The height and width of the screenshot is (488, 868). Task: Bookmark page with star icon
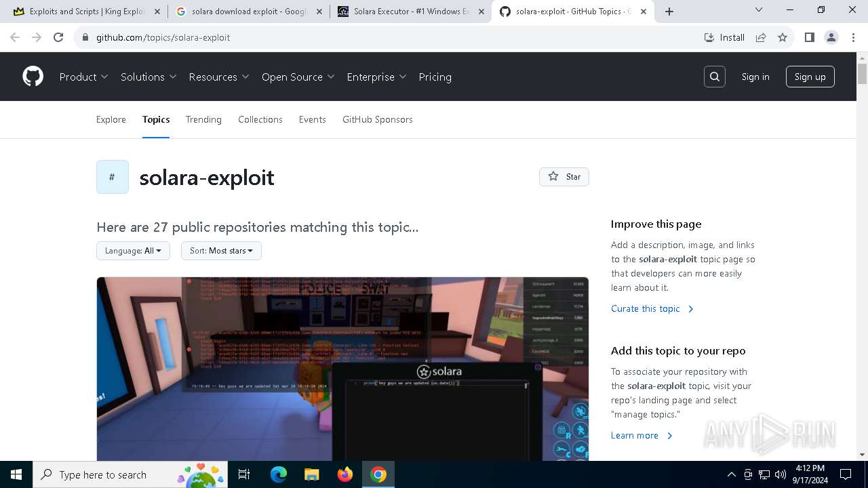point(783,37)
